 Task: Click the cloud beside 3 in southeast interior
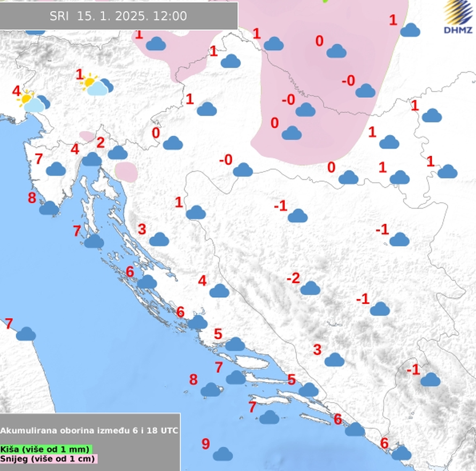tap(334, 360)
